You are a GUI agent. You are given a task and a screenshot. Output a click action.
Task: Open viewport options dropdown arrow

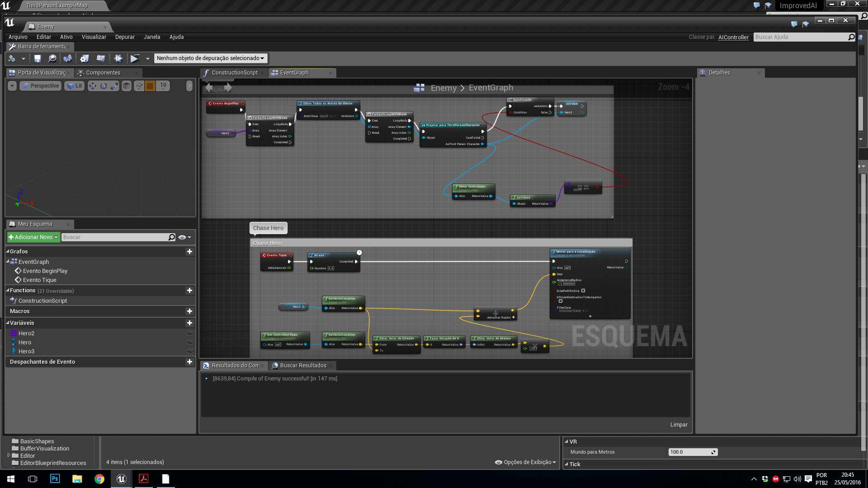pos(12,86)
